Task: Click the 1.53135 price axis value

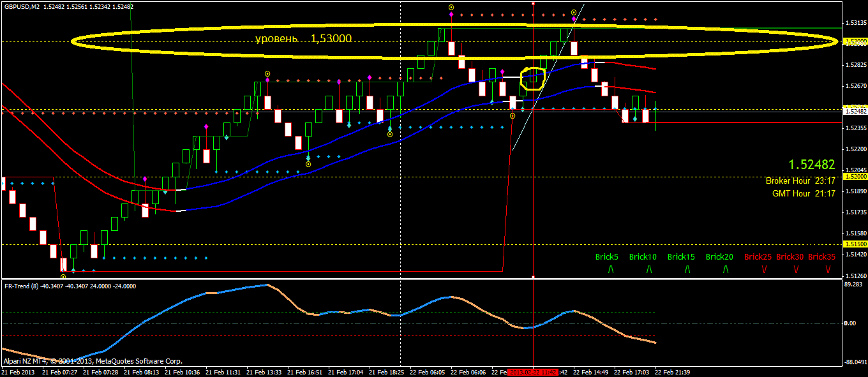Action: (x=855, y=23)
